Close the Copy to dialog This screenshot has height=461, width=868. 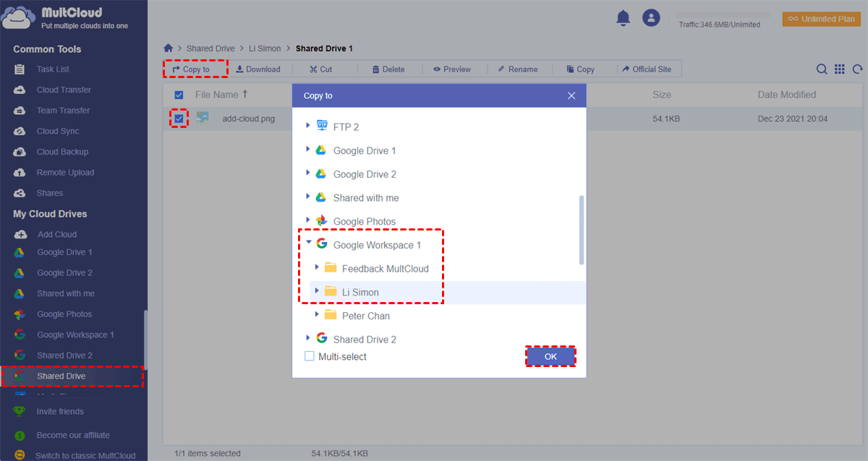click(571, 95)
